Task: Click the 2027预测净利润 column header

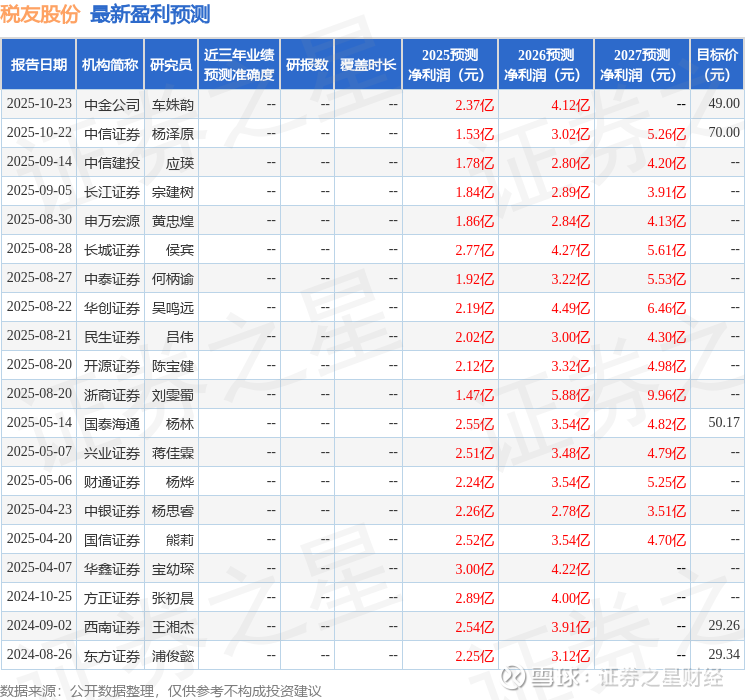Action: click(642, 65)
